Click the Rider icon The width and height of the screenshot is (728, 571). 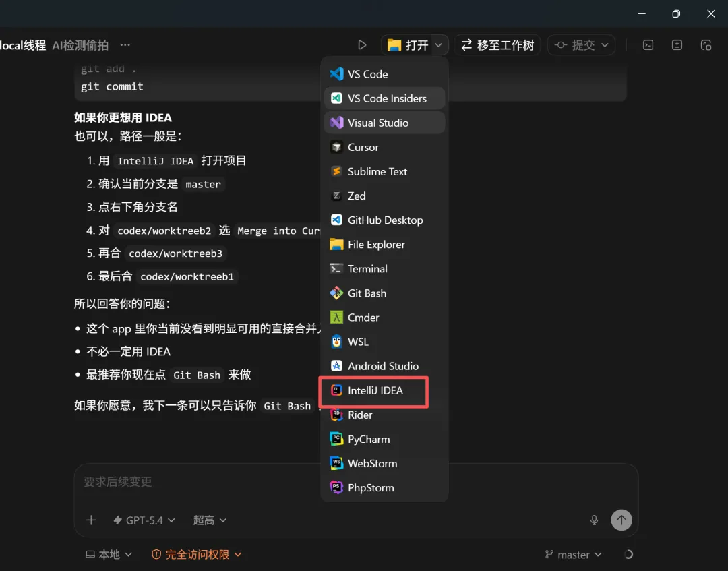(336, 415)
